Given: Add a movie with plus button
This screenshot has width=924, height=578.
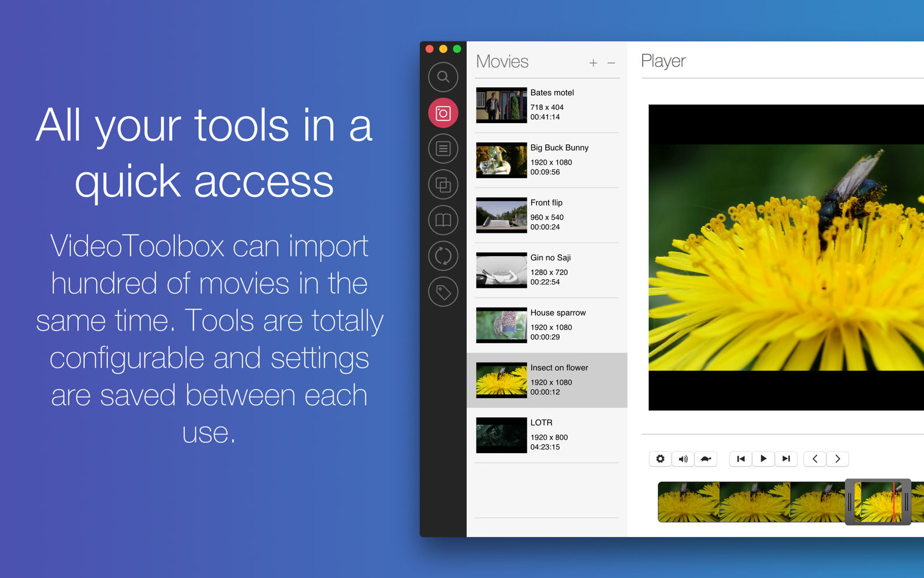Looking at the screenshot, I should (x=593, y=63).
